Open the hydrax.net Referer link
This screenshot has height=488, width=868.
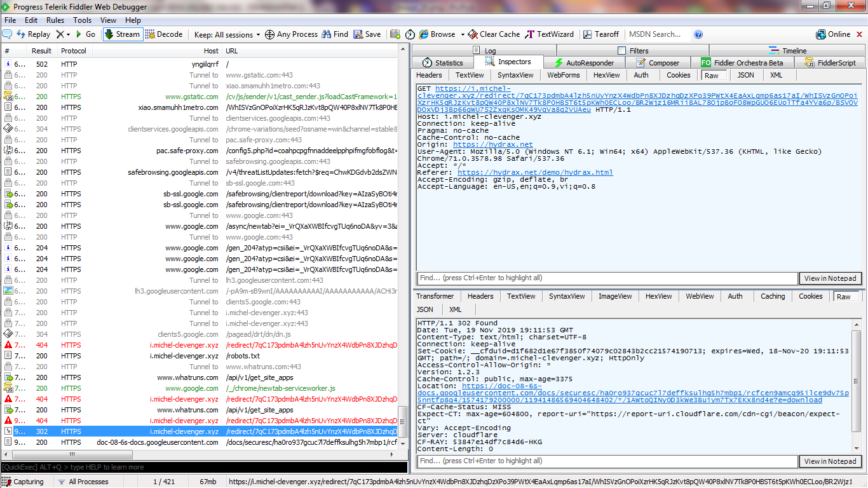[535, 172]
